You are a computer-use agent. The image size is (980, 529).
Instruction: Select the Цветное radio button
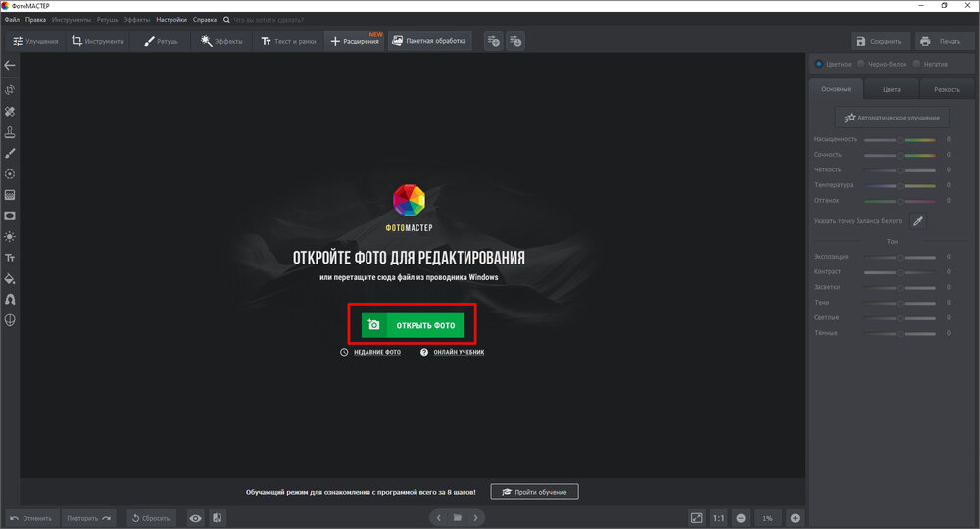click(x=818, y=64)
